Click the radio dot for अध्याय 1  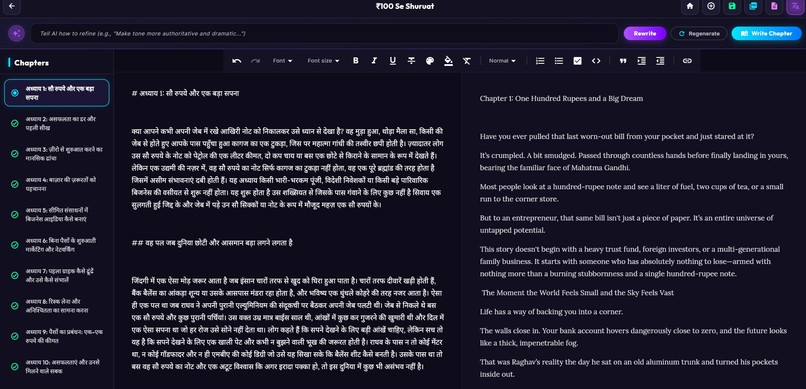point(15,92)
